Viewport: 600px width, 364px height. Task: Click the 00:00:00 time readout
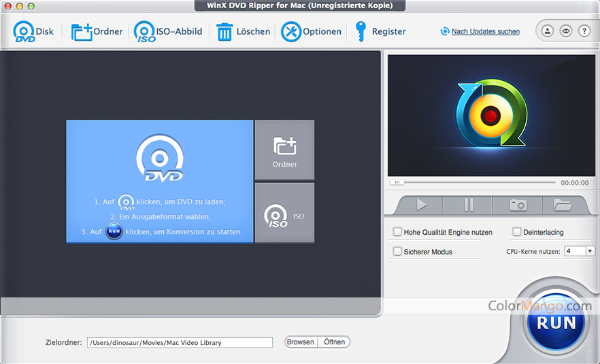(x=575, y=183)
